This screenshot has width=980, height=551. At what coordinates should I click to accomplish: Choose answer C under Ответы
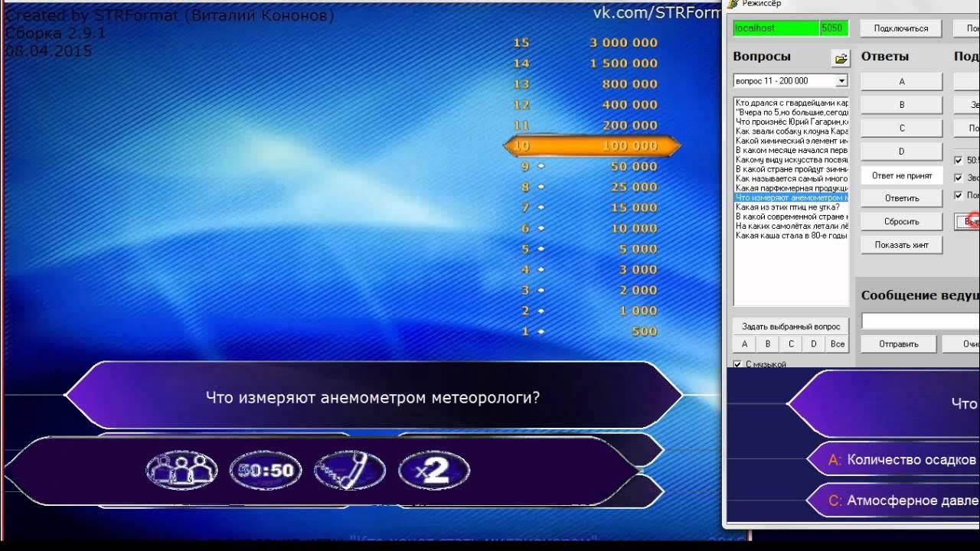[x=901, y=129]
